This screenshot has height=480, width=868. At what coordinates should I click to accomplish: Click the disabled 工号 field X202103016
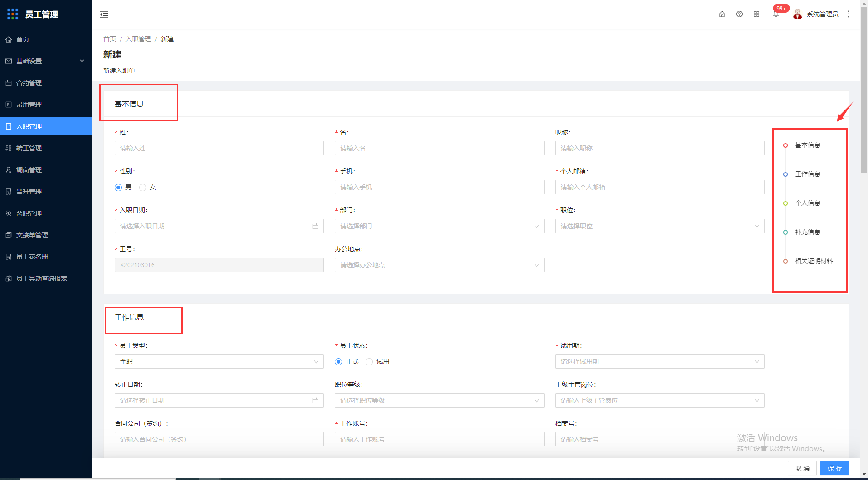[219, 265]
